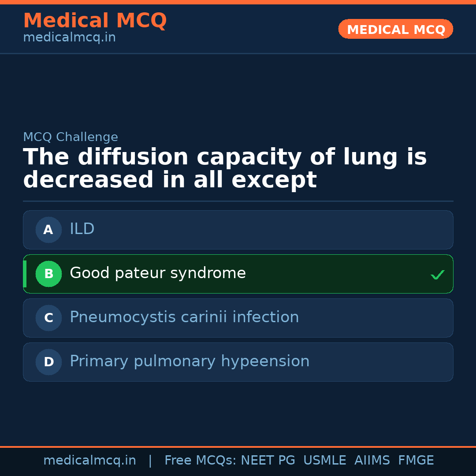
Task: Click the circled letter A badge
Action: click(x=48, y=230)
